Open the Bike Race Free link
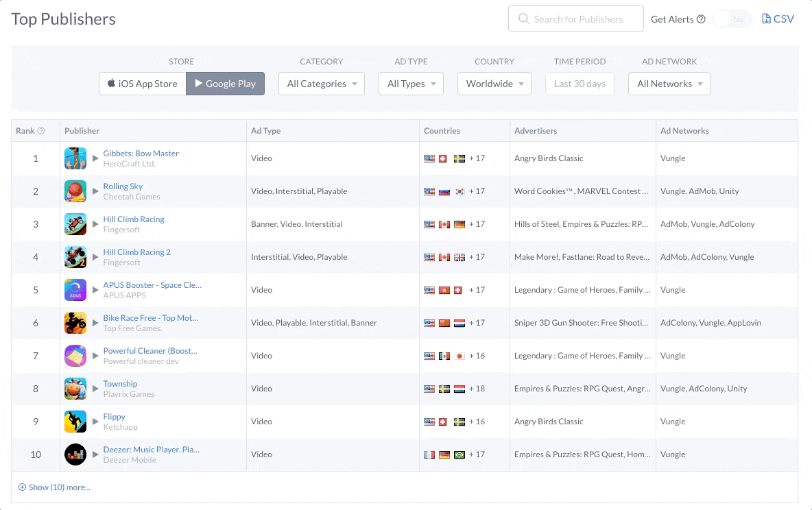The width and height of the screenshot is (812, 510). 151,318
